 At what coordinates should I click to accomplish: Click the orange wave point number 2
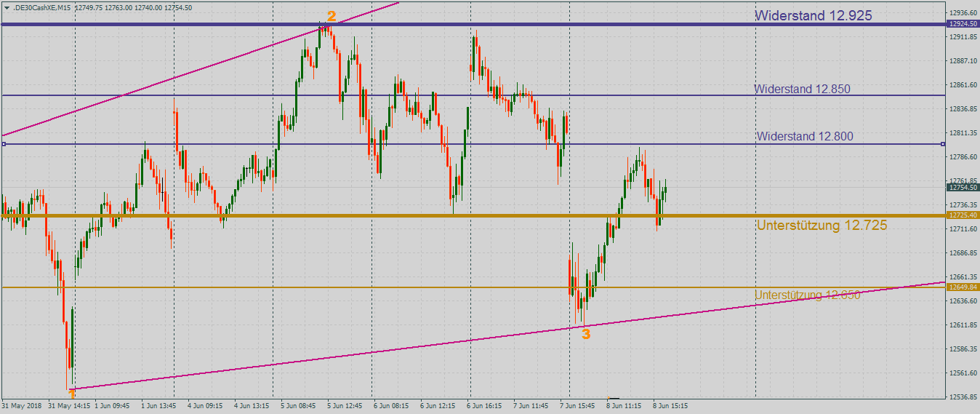332,16
